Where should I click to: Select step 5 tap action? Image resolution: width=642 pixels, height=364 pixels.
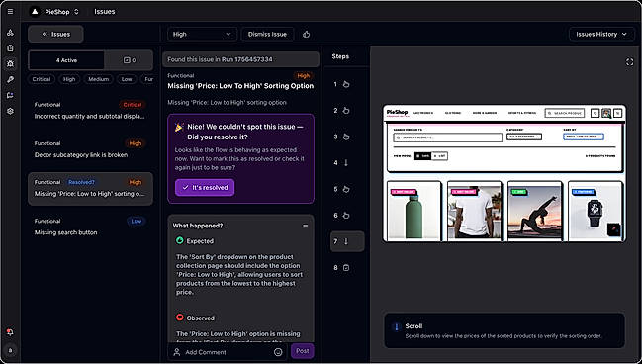point(347,189)
